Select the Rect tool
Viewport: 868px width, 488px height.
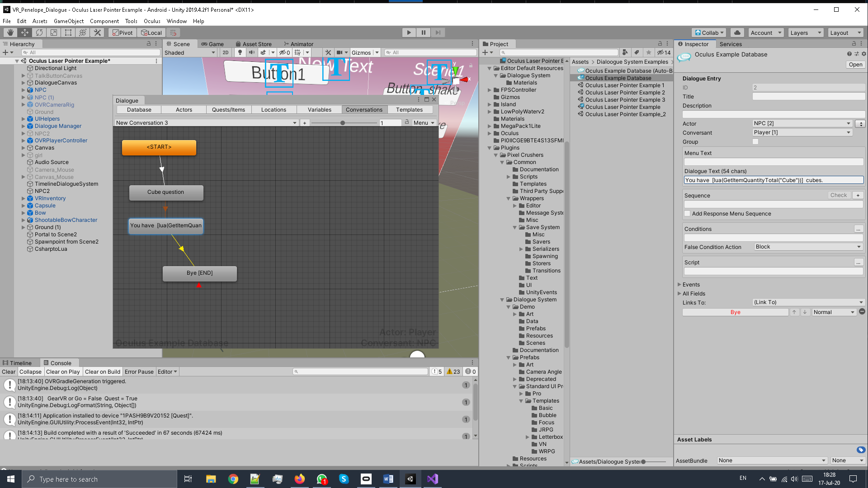pos(68,33)
